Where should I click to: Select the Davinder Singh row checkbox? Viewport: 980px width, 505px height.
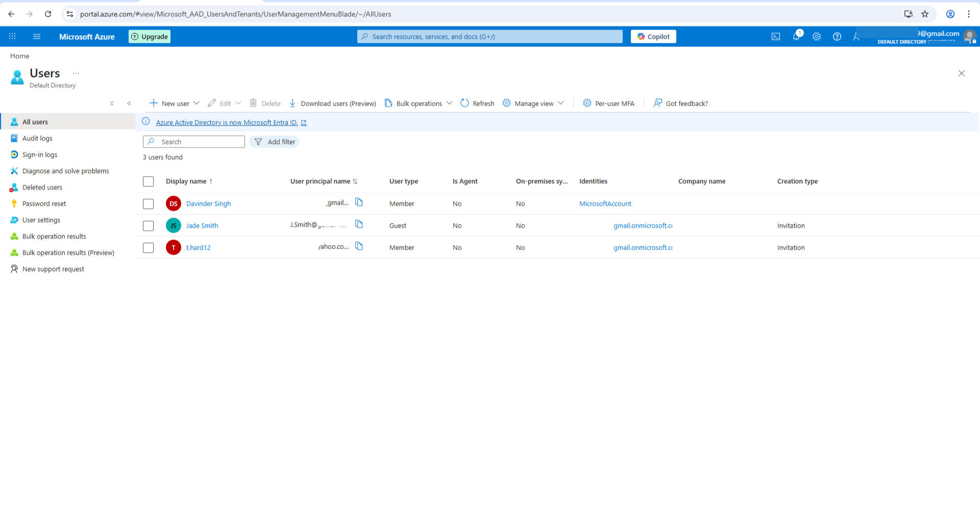[x=149, y=204]
